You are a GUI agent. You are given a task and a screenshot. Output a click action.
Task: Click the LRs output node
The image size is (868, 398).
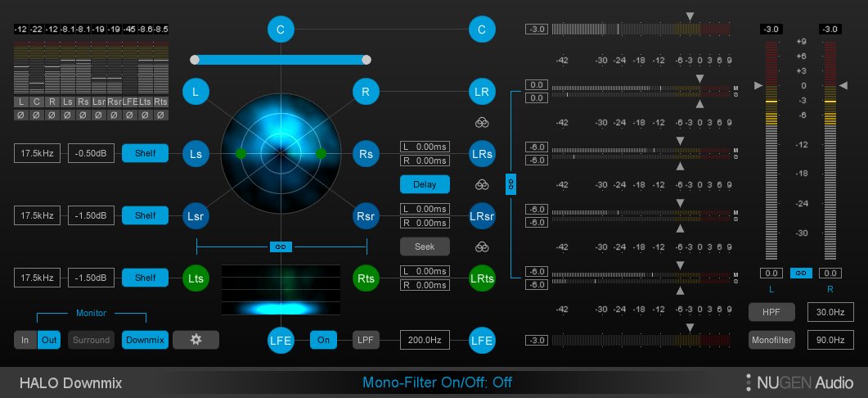tap(482, 153)
